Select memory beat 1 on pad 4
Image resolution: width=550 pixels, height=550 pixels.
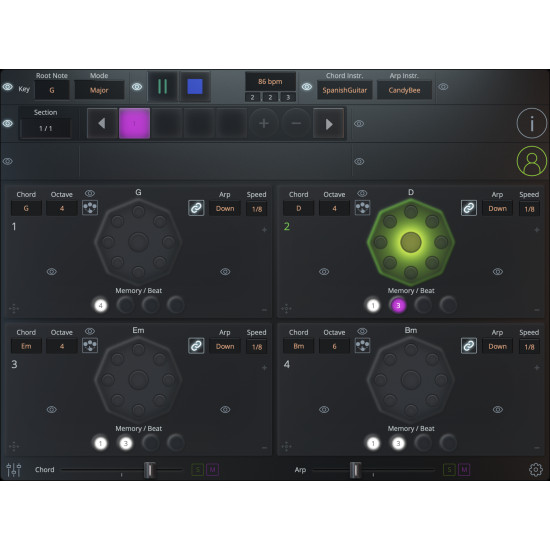point(373,443)
